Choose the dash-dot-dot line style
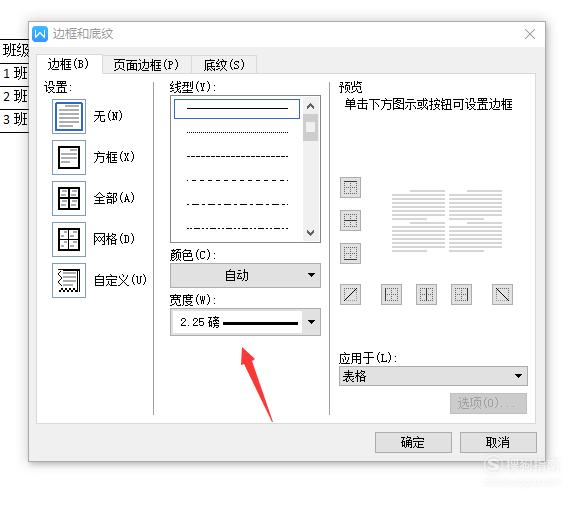The image size is (584, 511). click(x=237, y=228)
